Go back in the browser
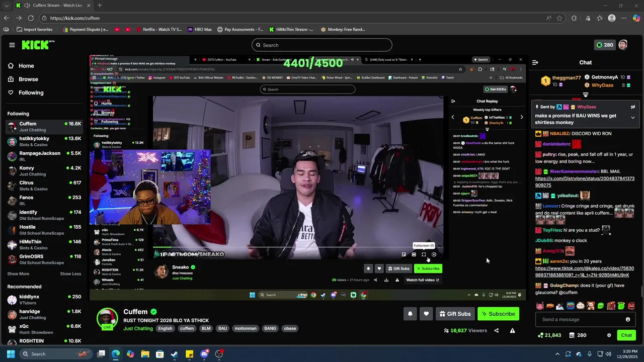Viewport: 644px width, 362px height. coord(7,18)
